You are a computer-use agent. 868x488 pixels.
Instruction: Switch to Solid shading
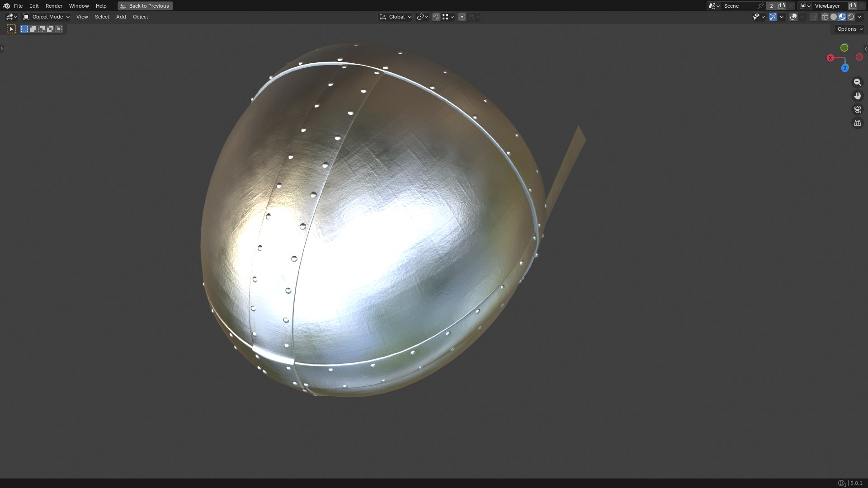point(834,17)
